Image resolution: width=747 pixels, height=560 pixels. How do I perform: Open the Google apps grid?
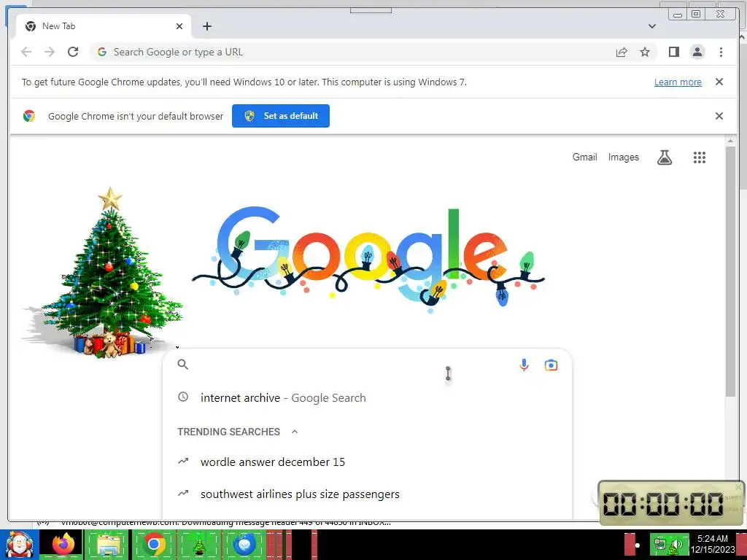point(700,157)
